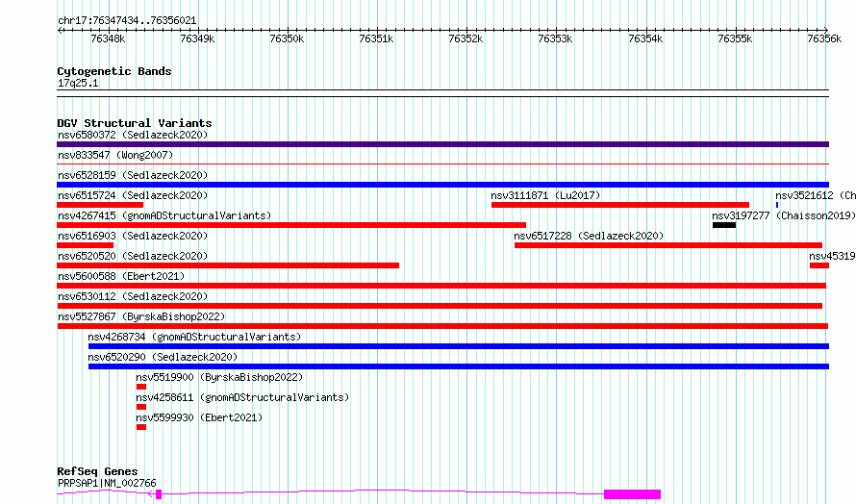Image resolution: width=856 pixels, height=504 pixels.
Task: Click the blue nsv4268734 variant bar
Action: pyautogui.click(x=459, y=346)
